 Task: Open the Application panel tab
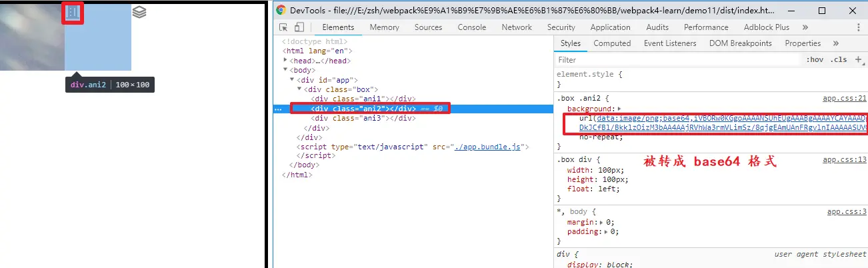coord(610,27)
